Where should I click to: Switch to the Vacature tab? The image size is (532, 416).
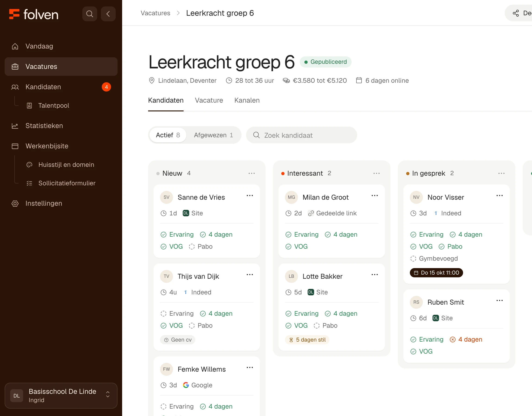coord(209,100)
